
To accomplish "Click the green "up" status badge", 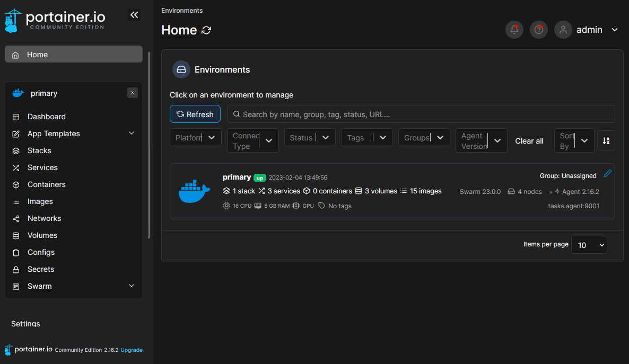I will (x=260, y=177).
